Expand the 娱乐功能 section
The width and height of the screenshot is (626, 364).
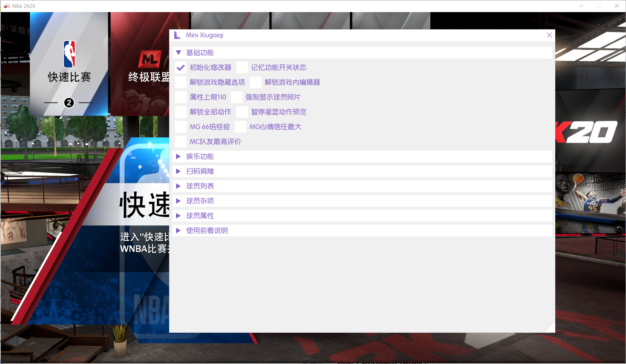click(x=178, y=156)
